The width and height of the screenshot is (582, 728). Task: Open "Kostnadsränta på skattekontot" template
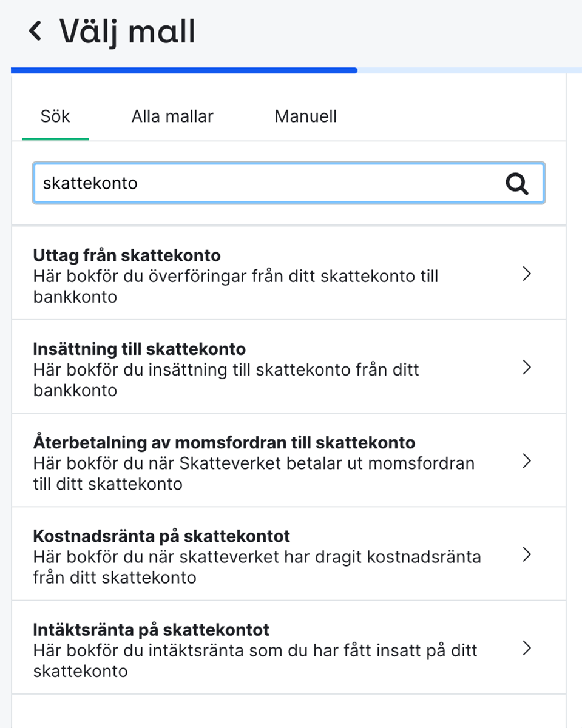pos(243,554)
